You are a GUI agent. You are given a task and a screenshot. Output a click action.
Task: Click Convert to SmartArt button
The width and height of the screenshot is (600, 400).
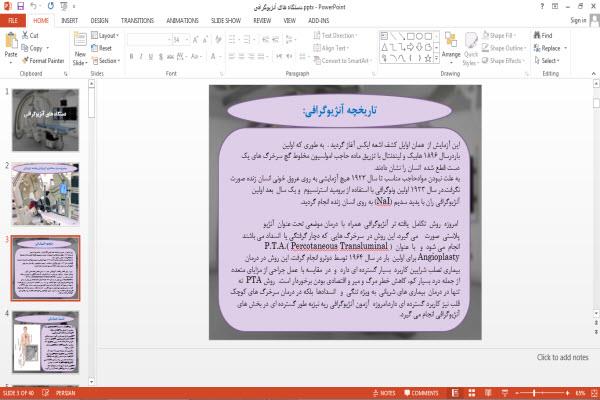pyautogui.click(x=342, y=60)
